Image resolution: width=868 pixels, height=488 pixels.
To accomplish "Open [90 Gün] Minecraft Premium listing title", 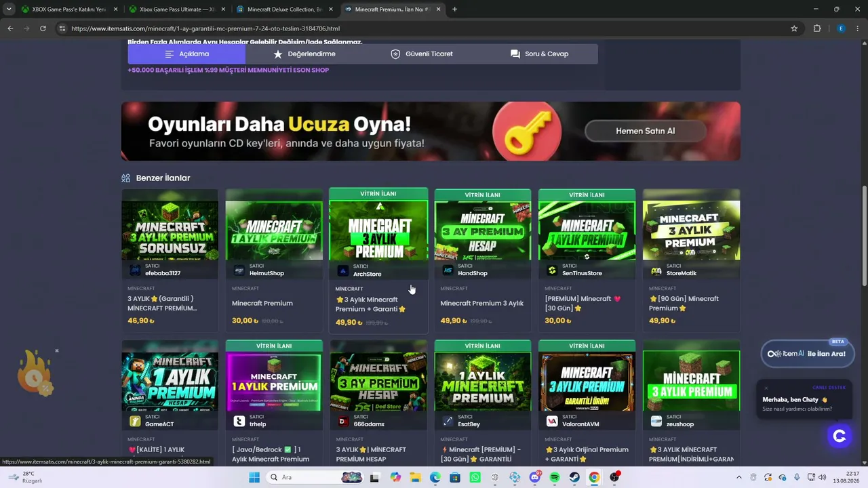I will click(x=684, y=303).
